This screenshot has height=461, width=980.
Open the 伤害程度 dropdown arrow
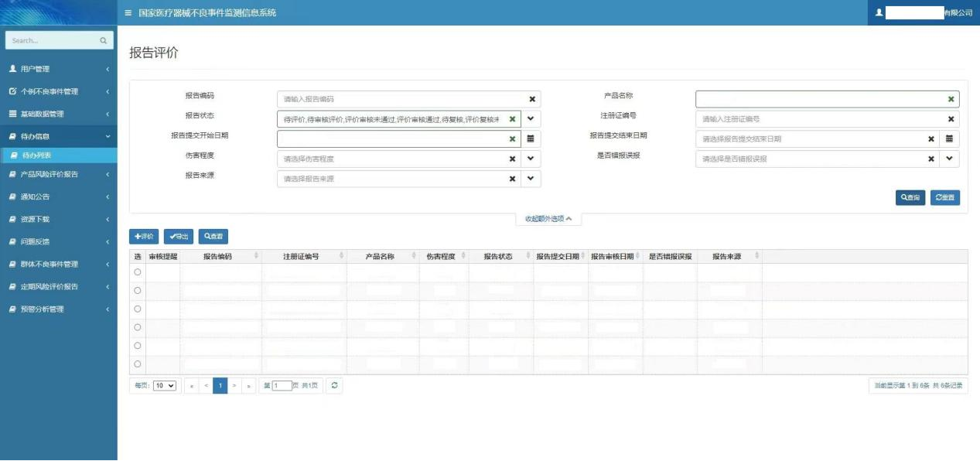tap(531, 159)
